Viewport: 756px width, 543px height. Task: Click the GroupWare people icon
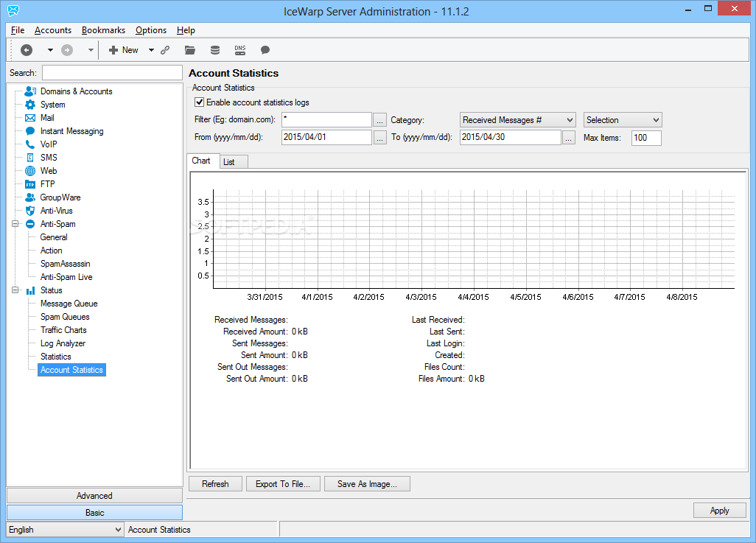[x=30, y=197]
